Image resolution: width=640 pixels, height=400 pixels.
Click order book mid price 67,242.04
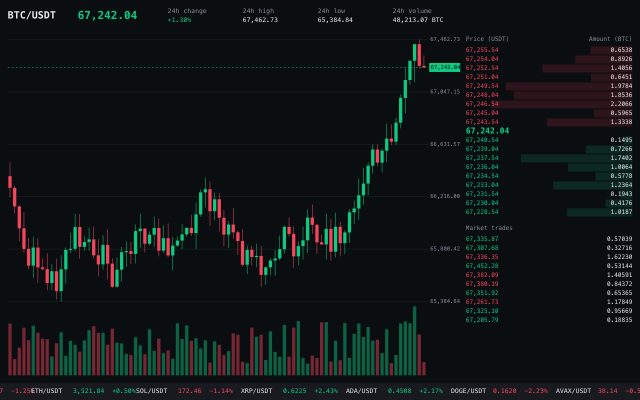(487, 131)
